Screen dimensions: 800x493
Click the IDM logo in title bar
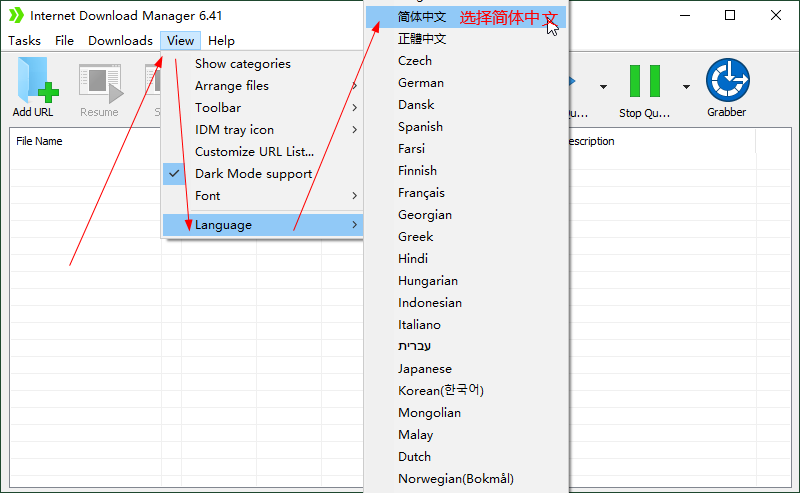16,15
